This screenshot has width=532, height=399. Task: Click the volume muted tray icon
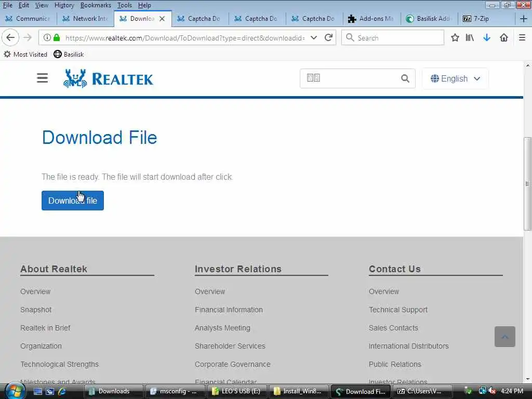click(493, 391)
